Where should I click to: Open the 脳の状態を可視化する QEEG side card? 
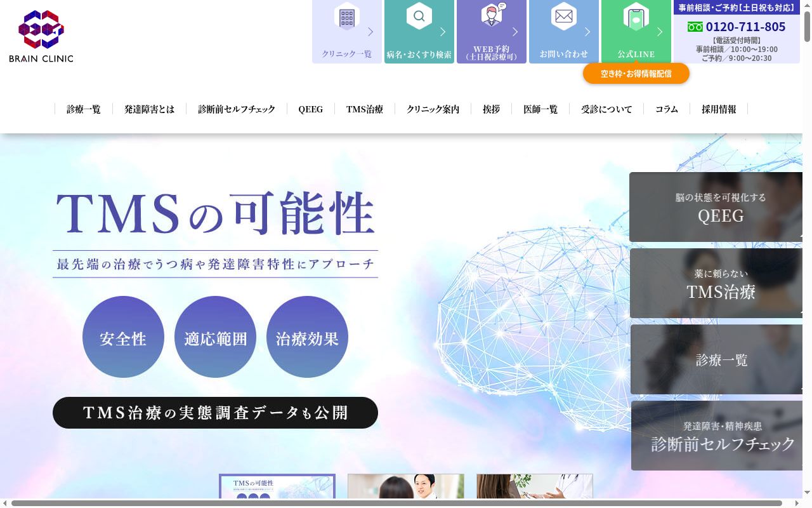[x=716, y=207]
